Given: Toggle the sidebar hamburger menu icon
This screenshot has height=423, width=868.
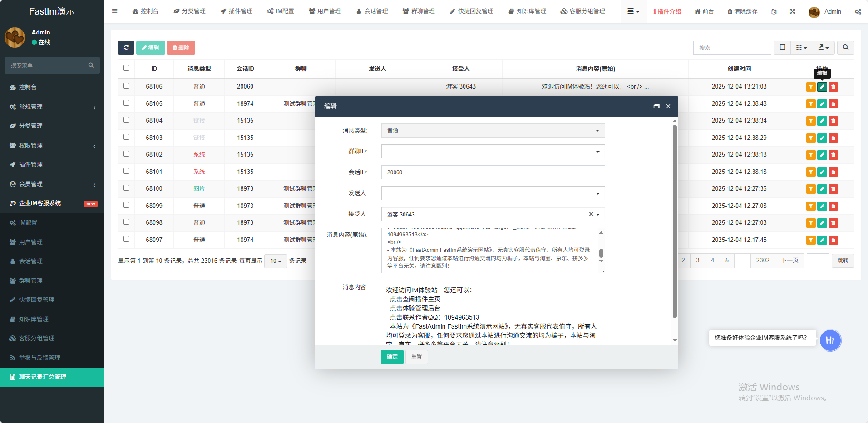Looking at the screenshot, I should [114, 11].
